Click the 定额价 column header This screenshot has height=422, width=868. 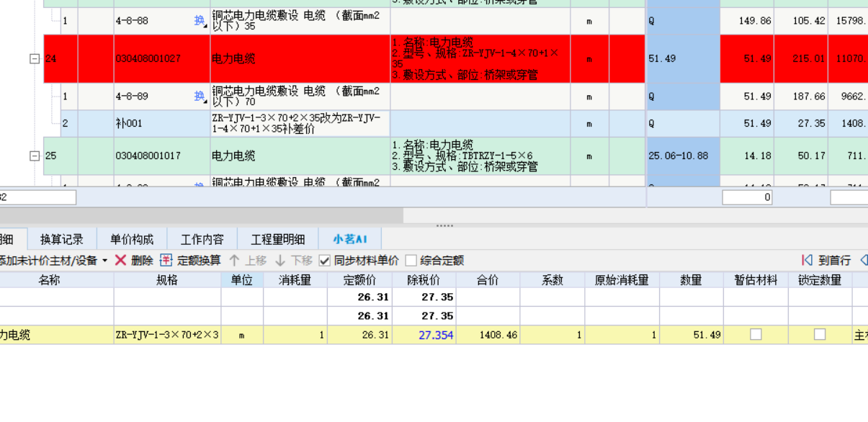tap(359, 280)
